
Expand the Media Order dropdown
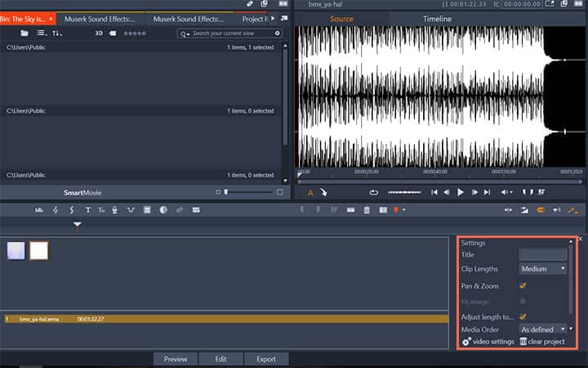point(543,329)
